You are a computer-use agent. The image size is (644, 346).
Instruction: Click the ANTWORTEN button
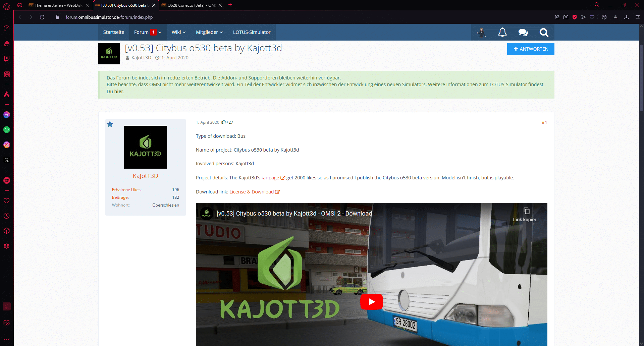pos(531,49)
